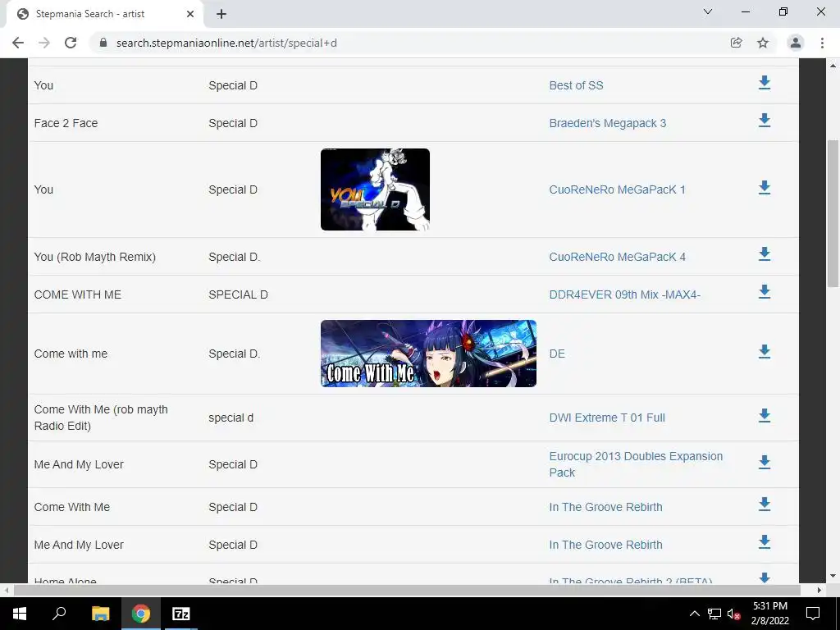840x630 pixels.
Task: Download Face 2 Face from Braeden's Megapack 3
Action: point(765,121)
